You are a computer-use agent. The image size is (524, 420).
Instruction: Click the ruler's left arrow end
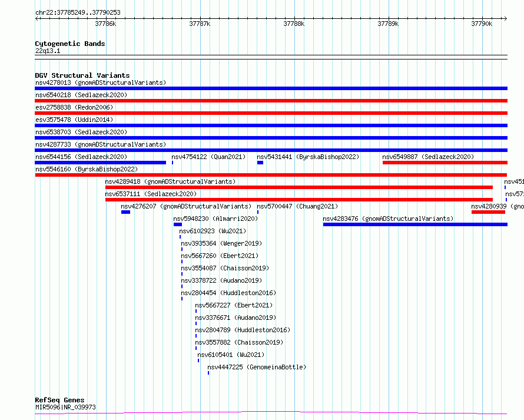(37, 18)
